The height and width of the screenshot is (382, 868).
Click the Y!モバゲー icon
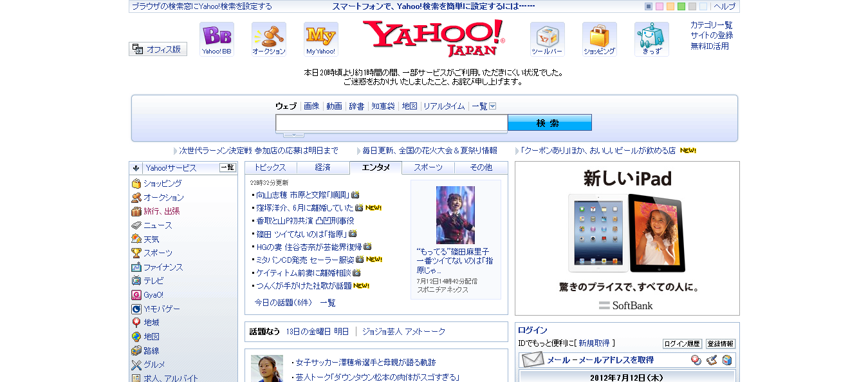coord(136,309)
